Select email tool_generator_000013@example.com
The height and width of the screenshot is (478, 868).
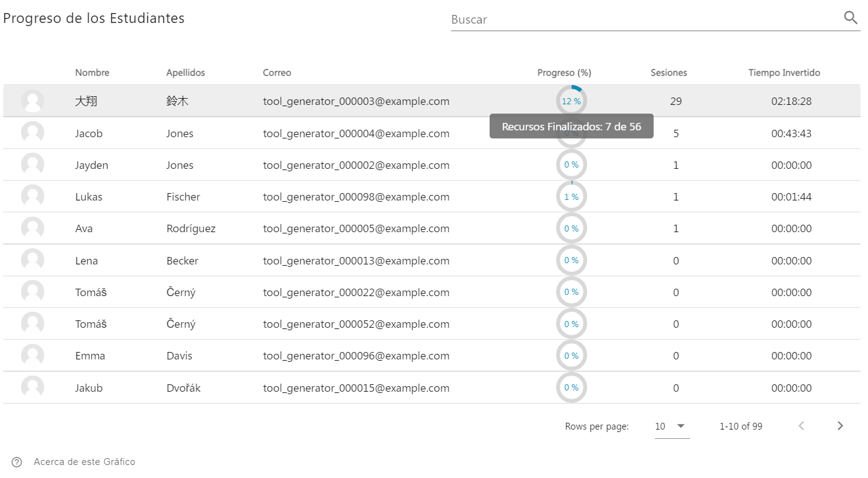click(356, 261)
